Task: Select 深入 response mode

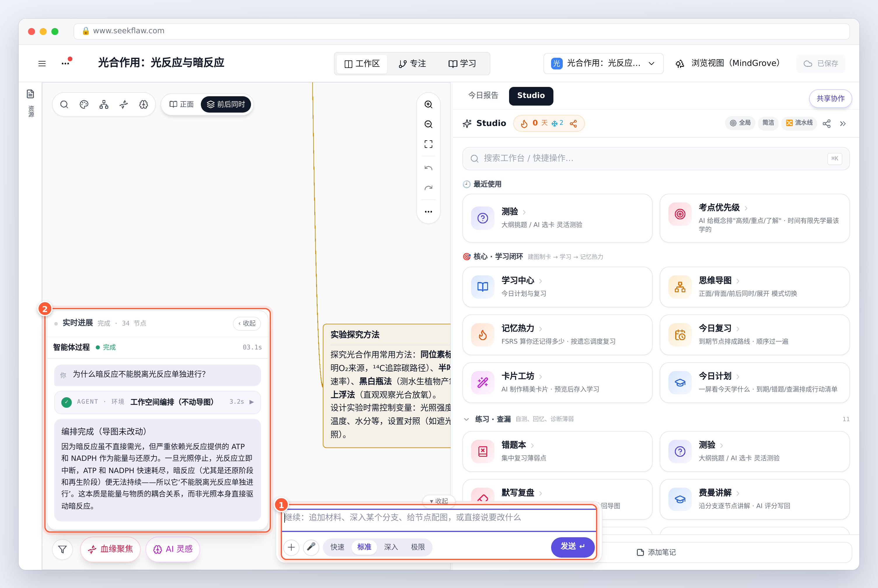Action: pyautogui.click(x=391, y=547)
